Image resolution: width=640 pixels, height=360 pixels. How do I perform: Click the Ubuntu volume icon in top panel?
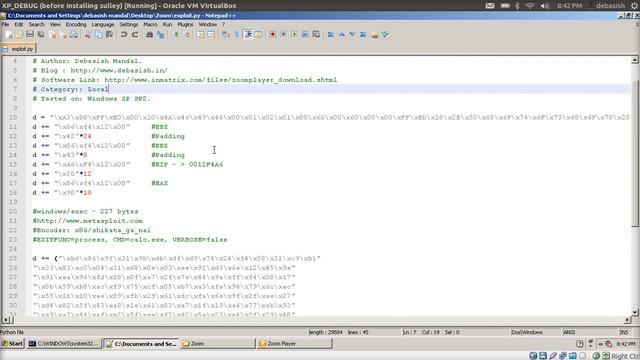(544, 6)
